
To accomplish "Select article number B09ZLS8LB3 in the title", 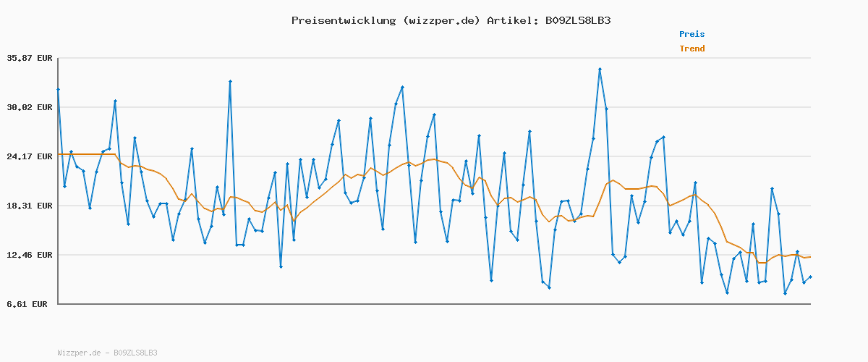I will [578, 20].
